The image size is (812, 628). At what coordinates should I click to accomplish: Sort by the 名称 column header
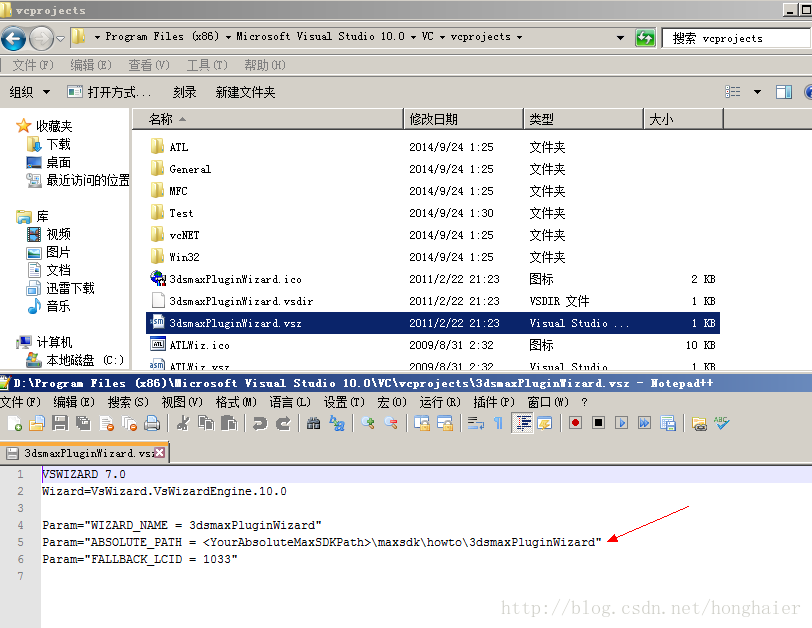click(268, 119)
